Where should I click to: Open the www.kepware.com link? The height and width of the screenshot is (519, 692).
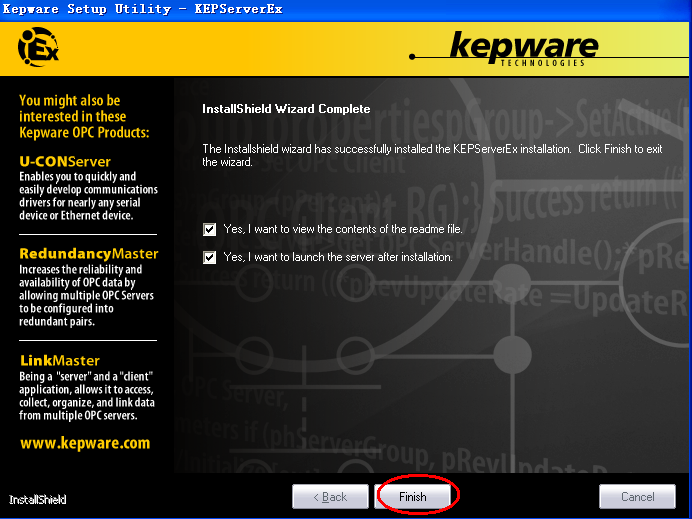pos(84,443)
